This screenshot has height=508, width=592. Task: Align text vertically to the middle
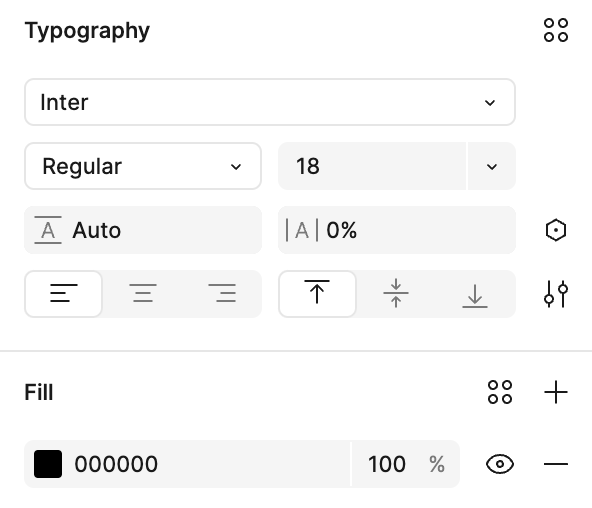tap(396, 294)
